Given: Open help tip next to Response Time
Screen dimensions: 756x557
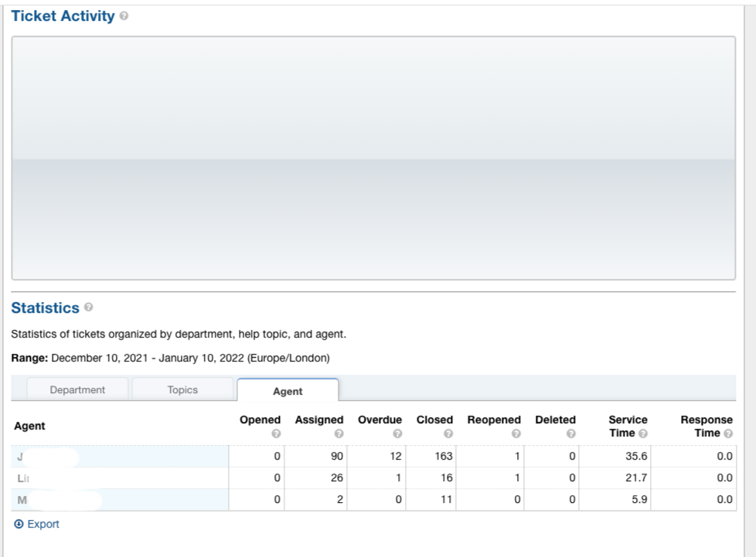Looking at the screenshot, I should coord(727,433).
